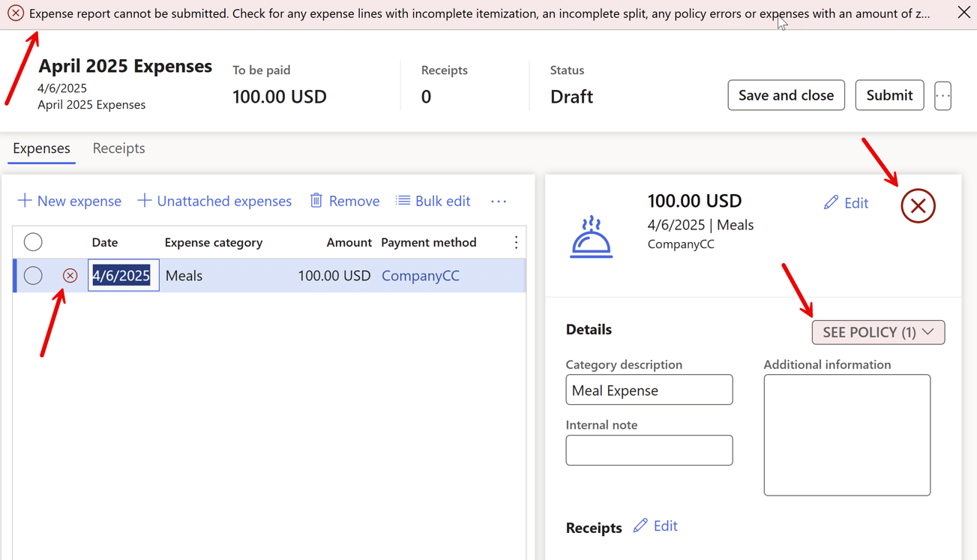Viewport: 977px width, 560px height.
Task: Select all rows via header circle
Action: point(33,242)
